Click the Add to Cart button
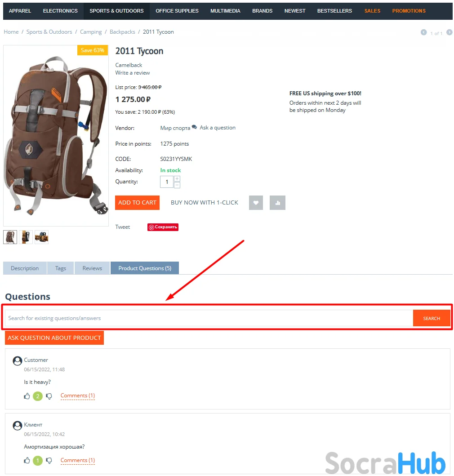The width and height of the screenshot is (454, 476). coord(137,202)
